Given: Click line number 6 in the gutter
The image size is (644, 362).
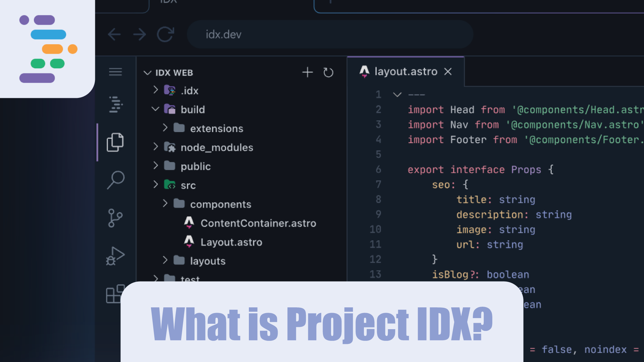Looking at the screenshot, I should point(378,169).
